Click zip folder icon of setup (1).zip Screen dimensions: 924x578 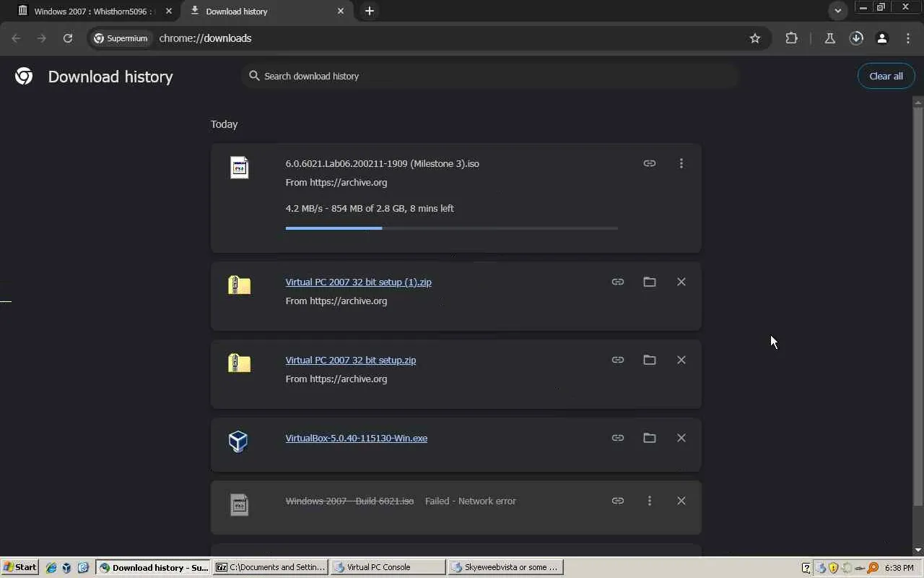(239, 285)
